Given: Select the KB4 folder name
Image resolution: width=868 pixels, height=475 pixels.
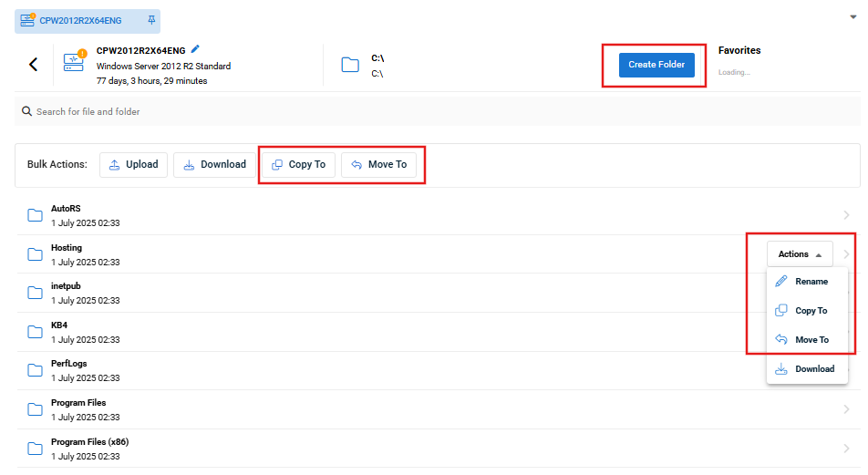Looking at the screenshot, I should [x=59, y=325].
